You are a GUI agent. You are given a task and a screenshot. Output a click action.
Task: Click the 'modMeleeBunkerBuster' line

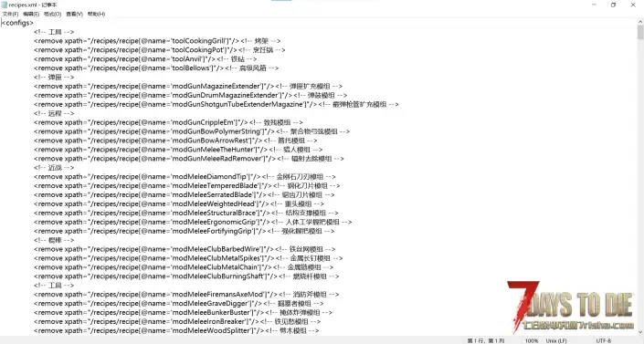click(x=184, y=312)
